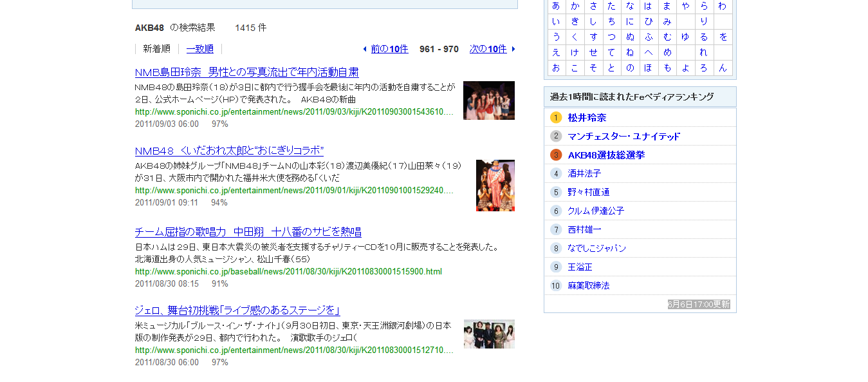Open ranking entry 王溢正

tap(580, 267)
